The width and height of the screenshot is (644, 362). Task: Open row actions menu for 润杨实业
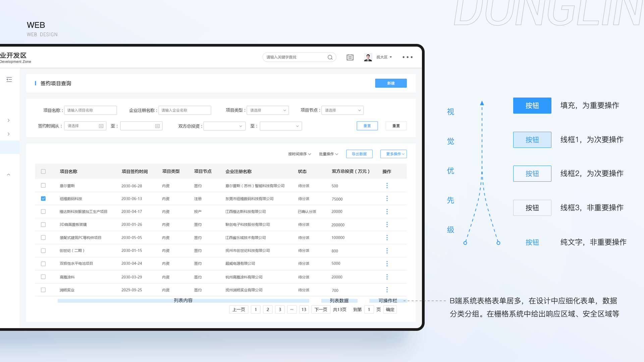click(x=387, y=290)
